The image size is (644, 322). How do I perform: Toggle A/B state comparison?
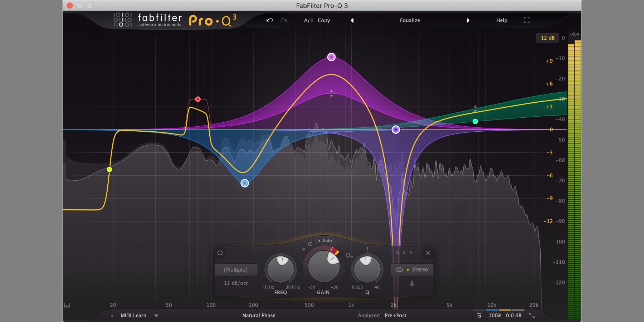coord(308,20)
